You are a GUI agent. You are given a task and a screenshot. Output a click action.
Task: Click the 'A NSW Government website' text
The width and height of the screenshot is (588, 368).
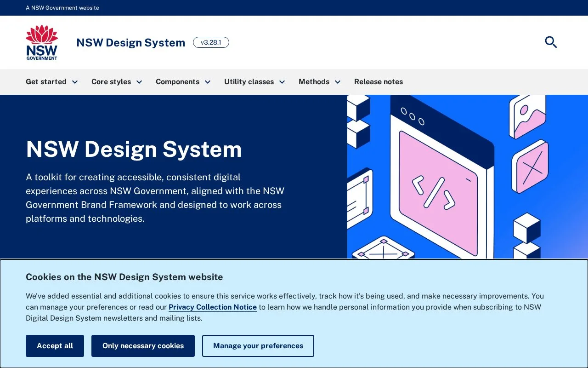(x=62, y=8)
